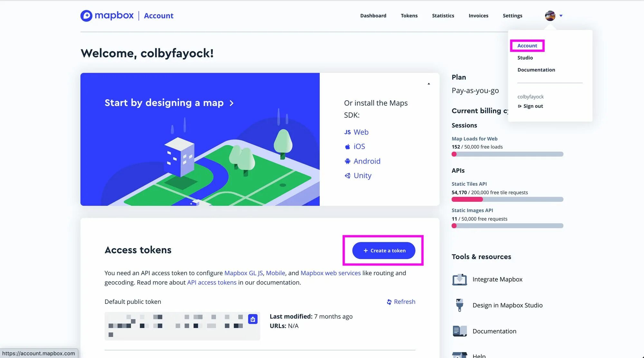The height and width of the screenshot is (358, 644).
Task: Select Account in the user menu
Action: 527,46
